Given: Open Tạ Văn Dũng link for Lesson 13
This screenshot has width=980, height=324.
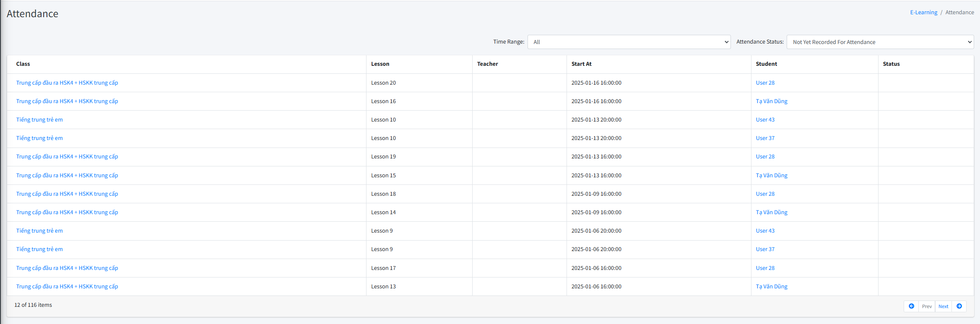Looking at the screenshot, I should pos(771,287).
